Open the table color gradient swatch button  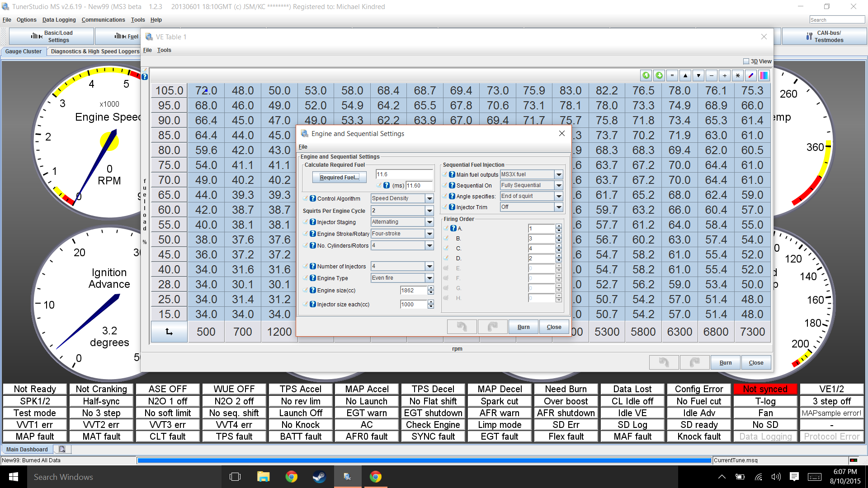[x=764, y=75]
